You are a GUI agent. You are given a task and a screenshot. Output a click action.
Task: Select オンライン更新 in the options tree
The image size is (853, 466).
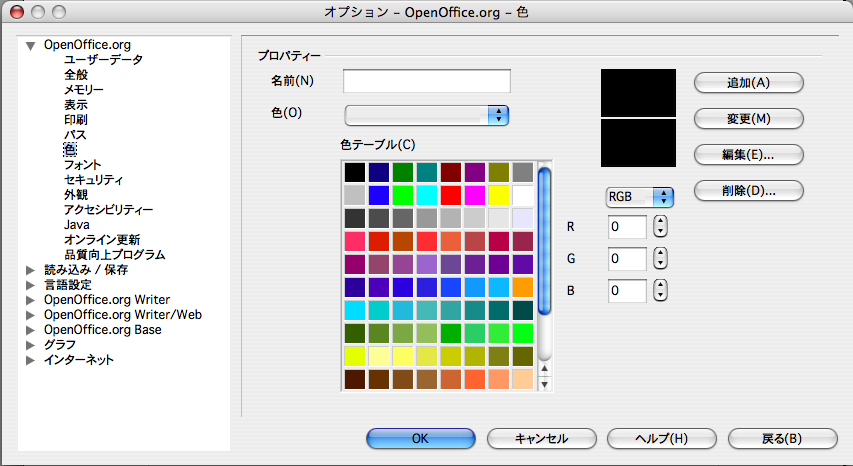pos(102,239)
